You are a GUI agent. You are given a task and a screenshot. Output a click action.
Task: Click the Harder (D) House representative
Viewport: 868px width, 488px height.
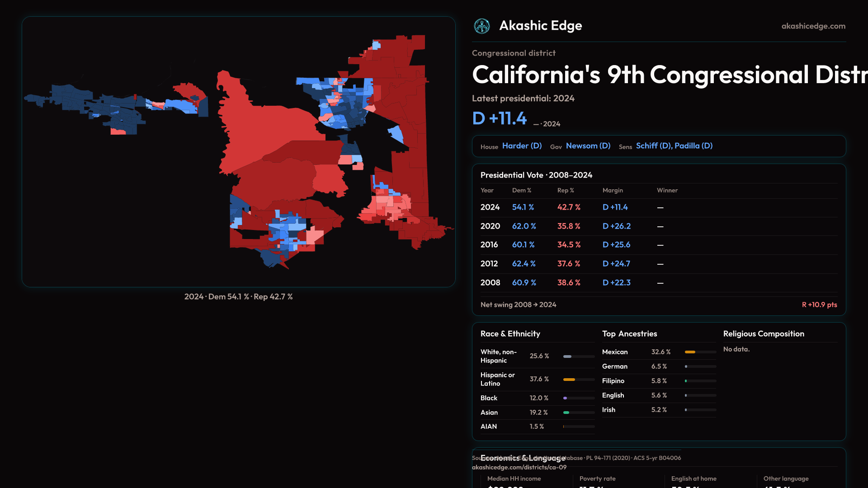tap(522, 146)
